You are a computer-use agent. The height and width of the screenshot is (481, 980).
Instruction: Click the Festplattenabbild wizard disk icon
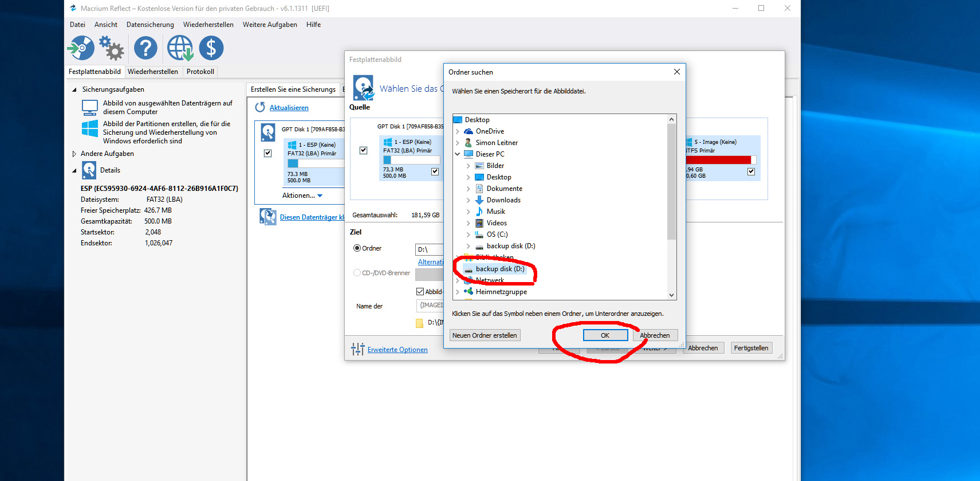363,88
